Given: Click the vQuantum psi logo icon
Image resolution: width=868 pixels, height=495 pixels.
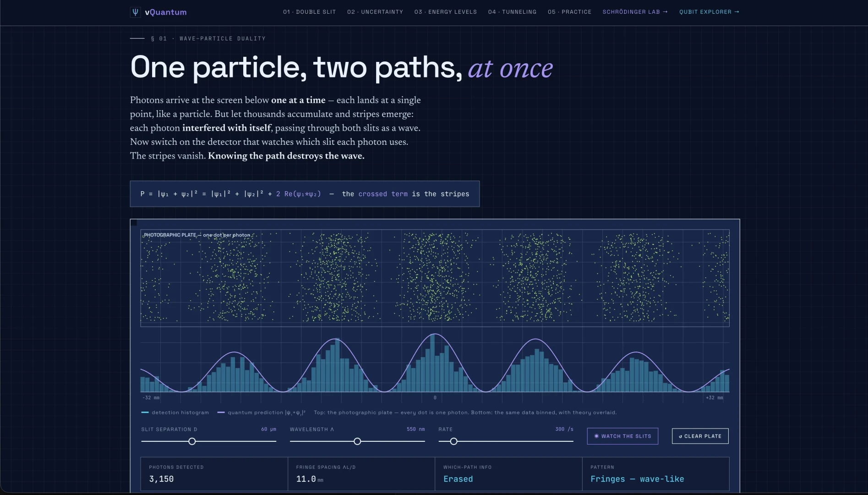Looking at the screenshot, I should point(135,12).
